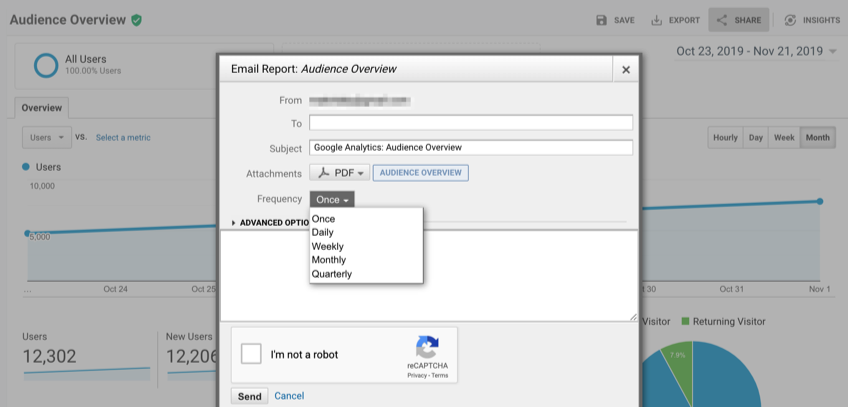Viewport: 848px width, 407px height.
Task: Click the SAVE button in report header
Action: coord(615,20)
